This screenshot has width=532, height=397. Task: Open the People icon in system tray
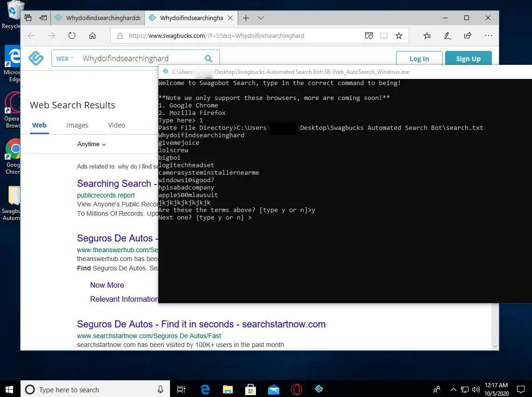click(x=437, y=389)
